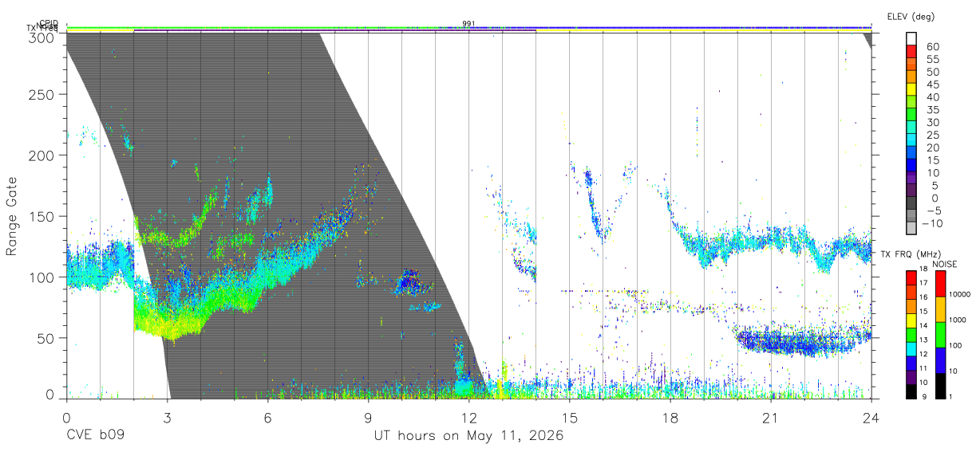Pick the red block in NOISE colorbar
Image resolution: width=980 pixels, height=452 pixels.
[941, 283]
